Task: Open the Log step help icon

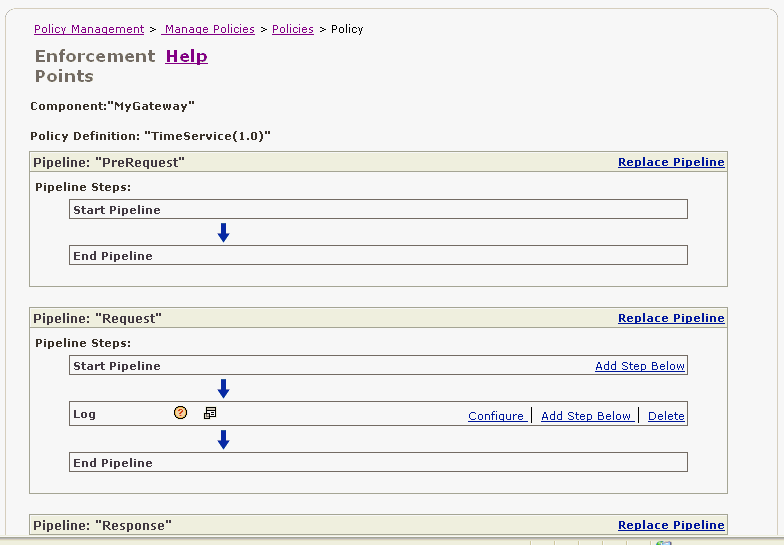Action: (180, 412)
